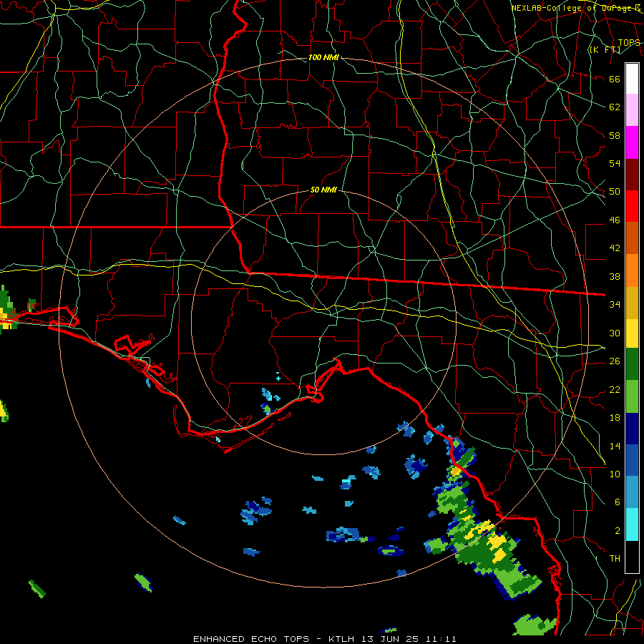Screen dimensions: 644x644
Task: Select the bright orange legend color band
Action: point(632,270)
